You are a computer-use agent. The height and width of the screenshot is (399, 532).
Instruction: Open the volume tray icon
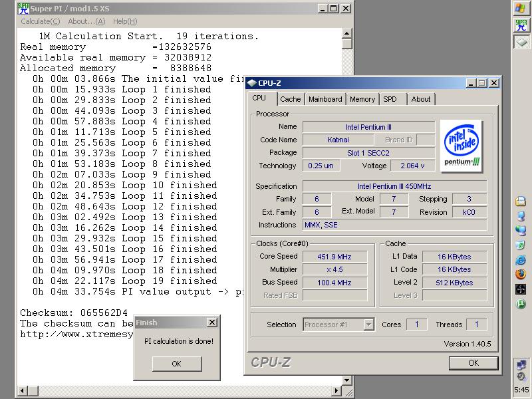(x=521, y=376)
